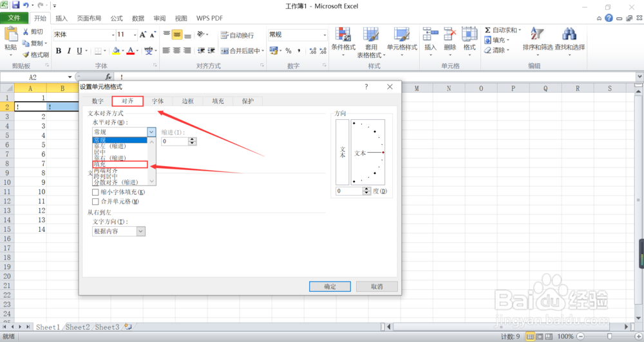Click the Cut (剪切) scissors icon

click(x=26, y=32)
